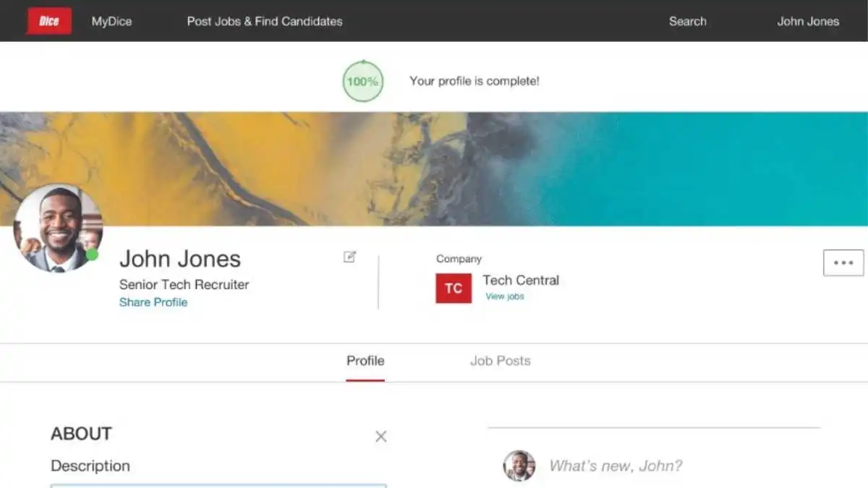Select the profile photo of John Jones
This screenshot has width=868, height=488.
point(58,226)
